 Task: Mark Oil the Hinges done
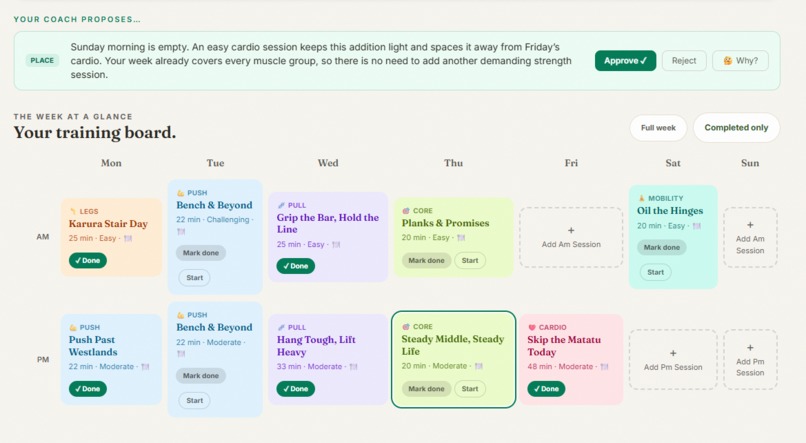662,247
